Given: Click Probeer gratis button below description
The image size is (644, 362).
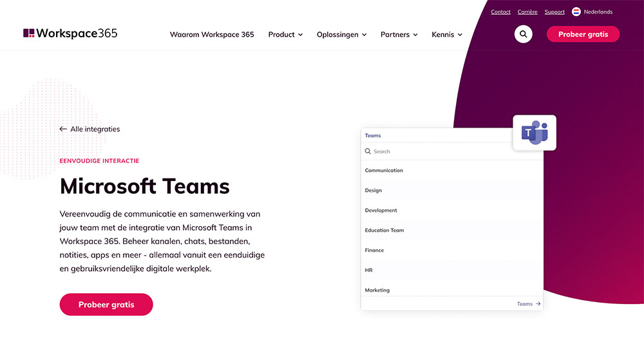Looking at the screenshot, I should point(106,305).
